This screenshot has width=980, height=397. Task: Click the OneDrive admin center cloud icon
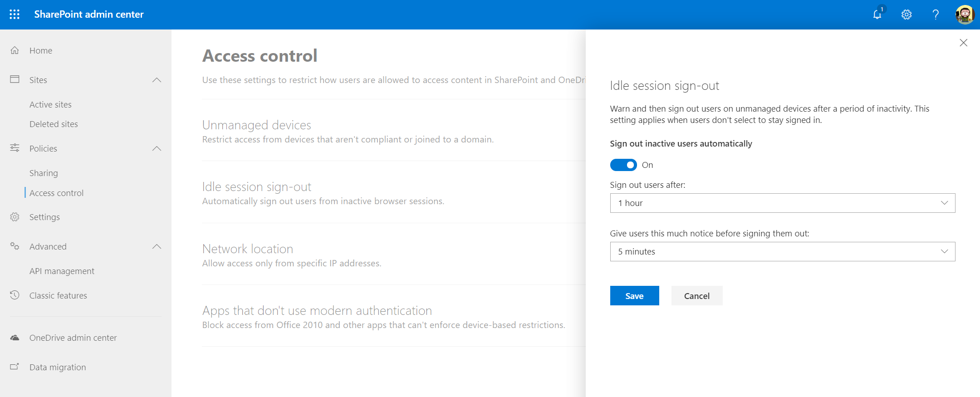[x=15, y=338]
